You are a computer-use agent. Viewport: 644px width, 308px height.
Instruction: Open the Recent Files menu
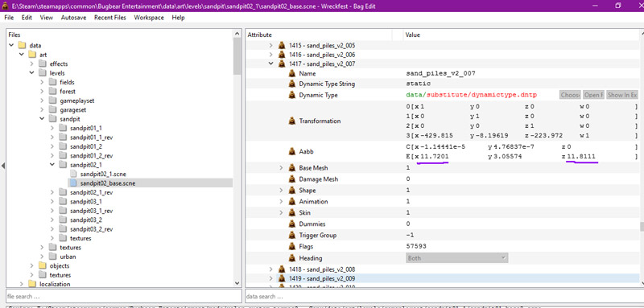pyautogui.click(x=110, y=18)
